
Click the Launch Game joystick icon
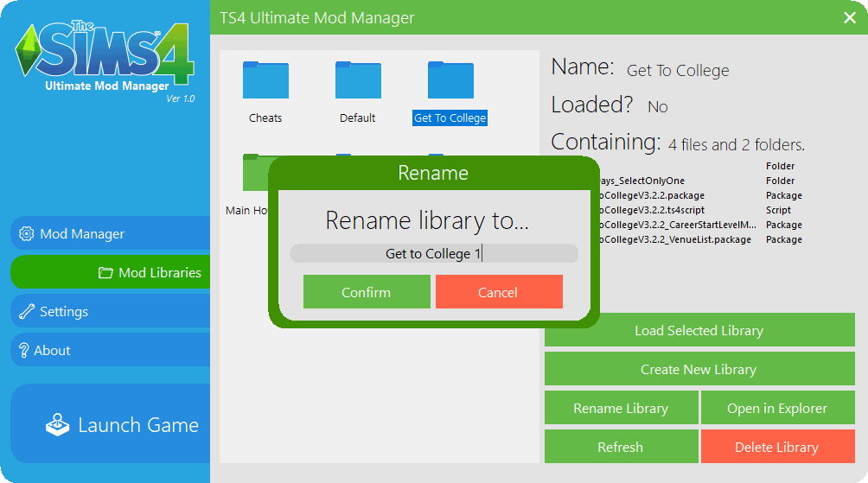pos(58,425)
